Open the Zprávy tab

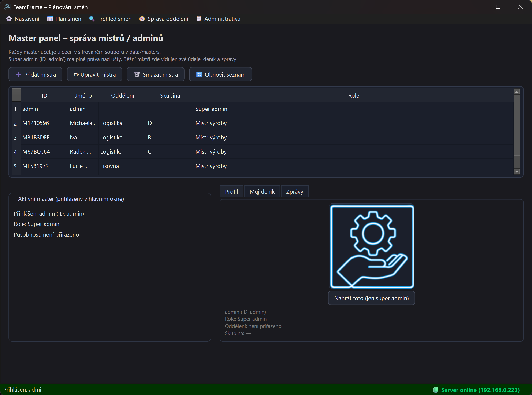(x=294, y=191)
